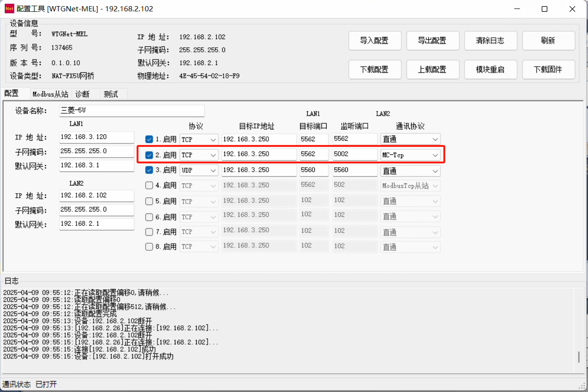The height and width of the screenshot is (392, 588).
Task: Click row 3 target IP address field
Action: click(x=259, y=170)
